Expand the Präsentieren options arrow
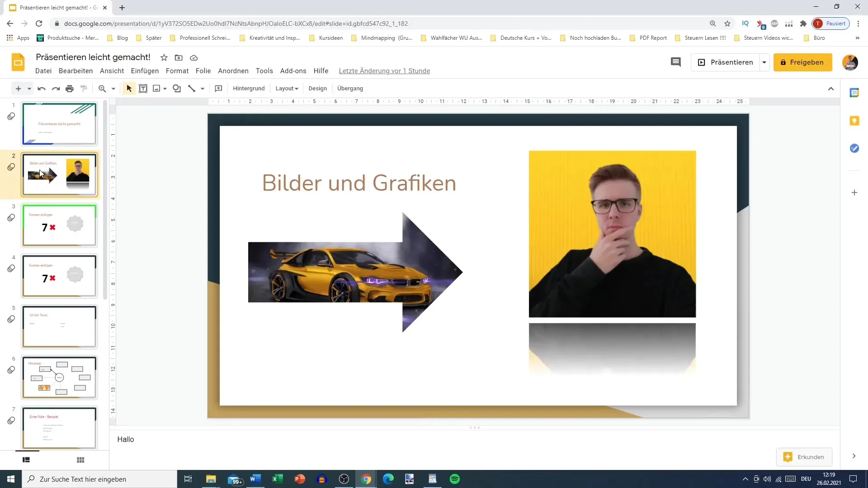Screen dimensions: 868x488 764,62
